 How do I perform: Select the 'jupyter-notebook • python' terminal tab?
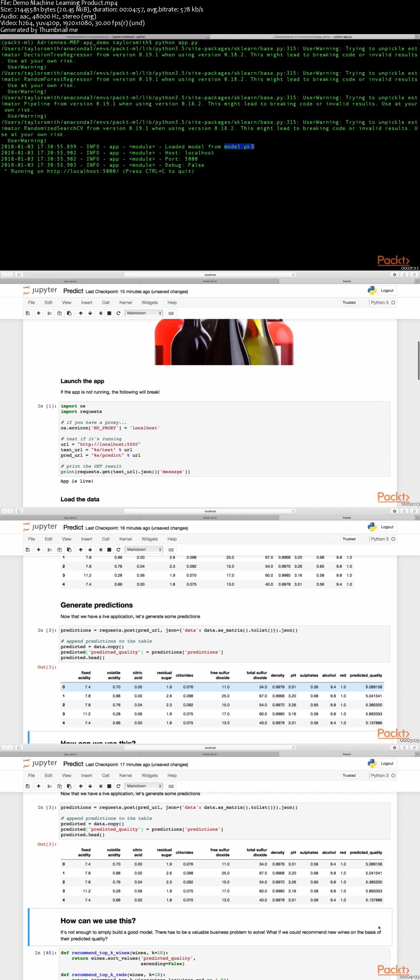point(105,37)
